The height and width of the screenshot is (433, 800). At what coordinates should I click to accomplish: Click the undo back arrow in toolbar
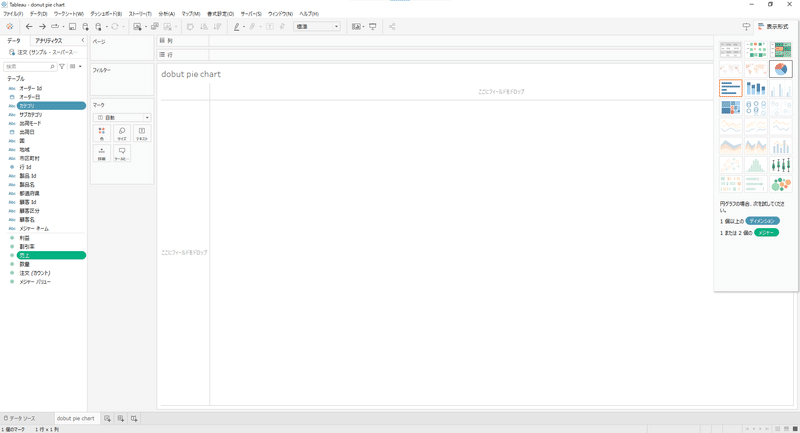pyautogui.click(x=29, y=27)
